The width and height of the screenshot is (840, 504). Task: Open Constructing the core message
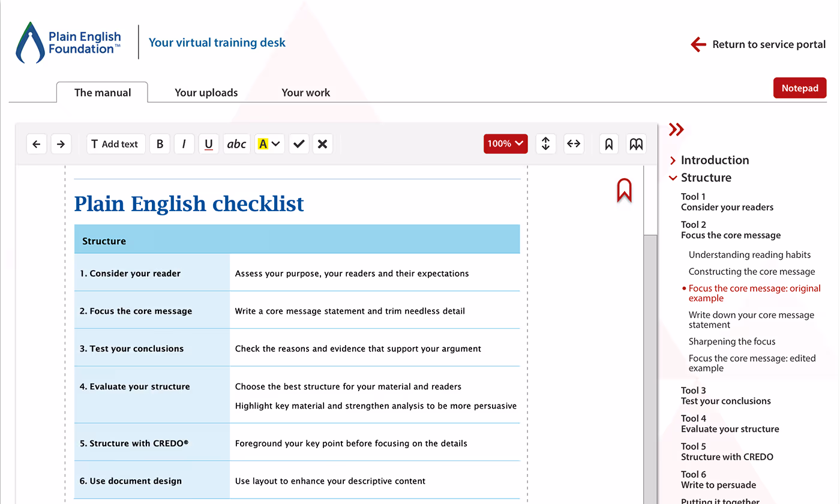coord(752,272)
